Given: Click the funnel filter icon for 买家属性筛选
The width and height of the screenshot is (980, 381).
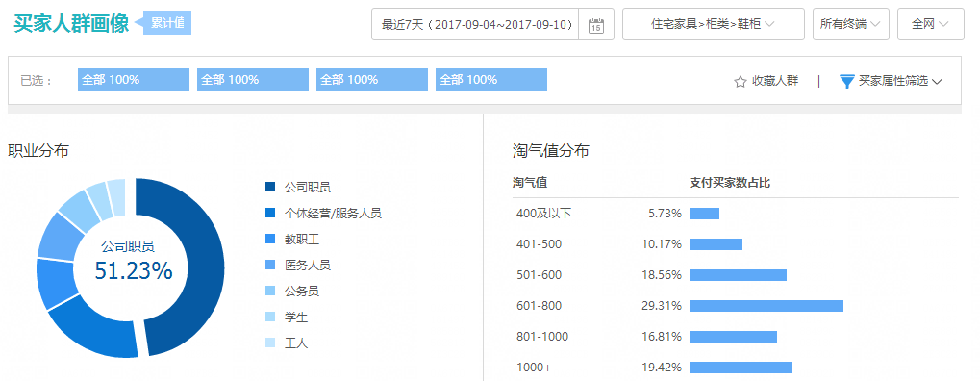Looking at the screenshot, I should click(846, 82).
